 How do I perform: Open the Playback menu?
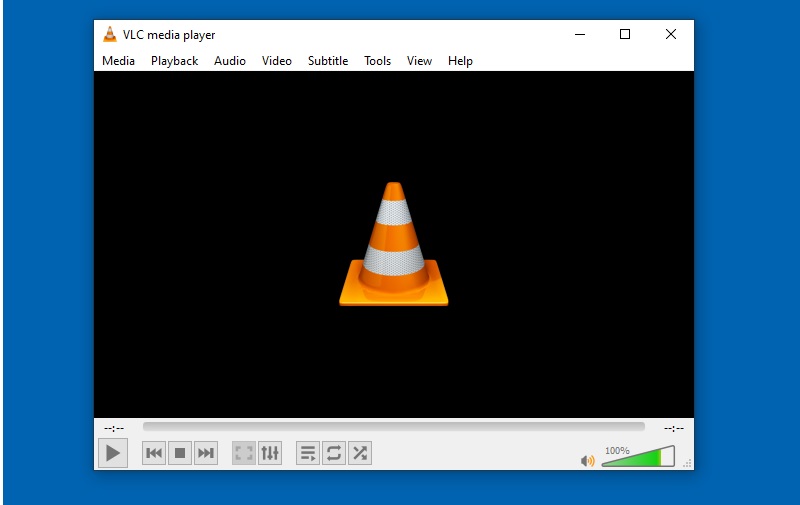[x=174, y=61]
